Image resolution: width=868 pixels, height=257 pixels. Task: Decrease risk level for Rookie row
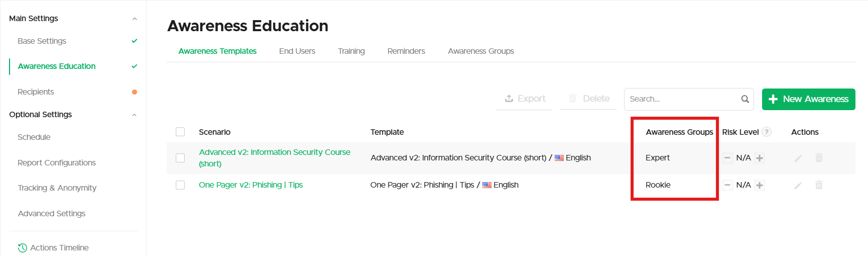(727, 185)
